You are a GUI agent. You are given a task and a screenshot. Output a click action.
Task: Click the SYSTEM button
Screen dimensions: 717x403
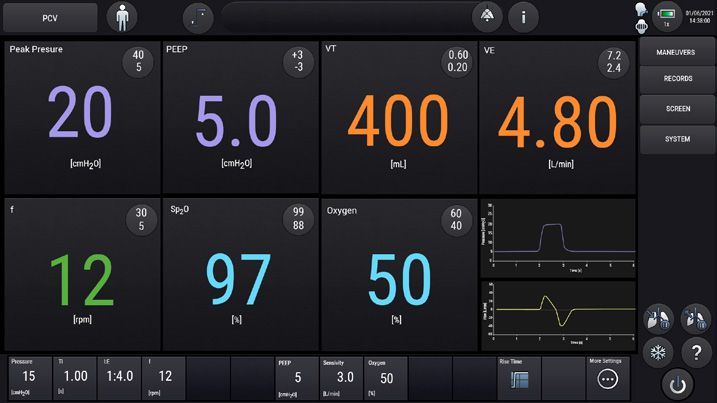[x=677, y=138]
